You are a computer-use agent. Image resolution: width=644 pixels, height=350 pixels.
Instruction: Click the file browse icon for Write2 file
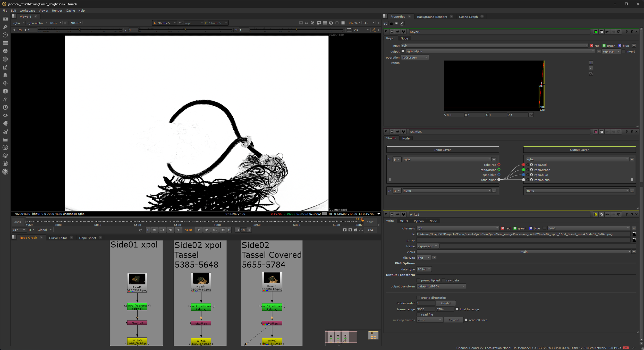point(634,234)
